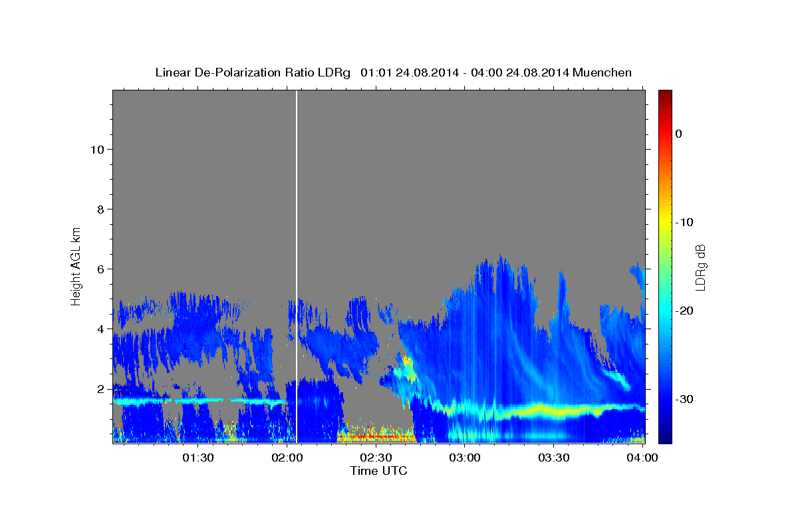Image resolution: width=798 pixels, height=532 pixels.
Task: Click the dark red top of the colorbar
Action: click(664, 94)
